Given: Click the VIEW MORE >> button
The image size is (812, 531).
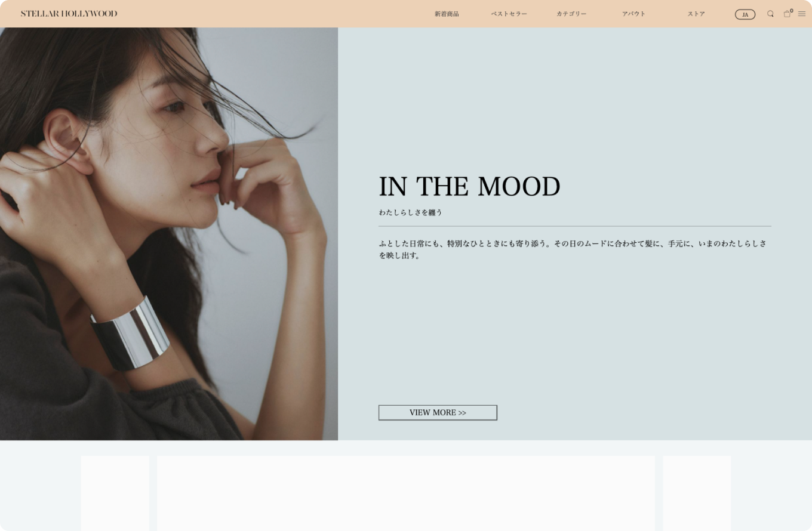Looking at the screenshot, I should [438, 413].
